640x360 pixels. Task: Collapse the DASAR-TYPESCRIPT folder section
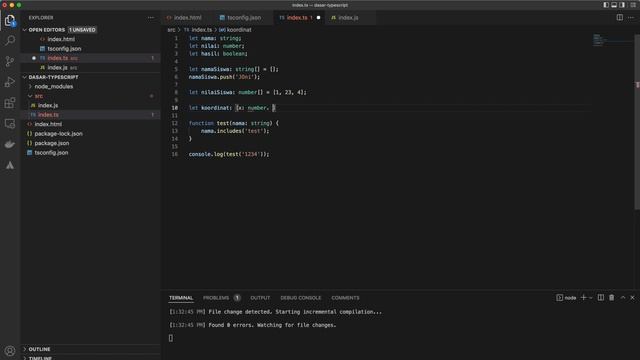click(25, 77)
